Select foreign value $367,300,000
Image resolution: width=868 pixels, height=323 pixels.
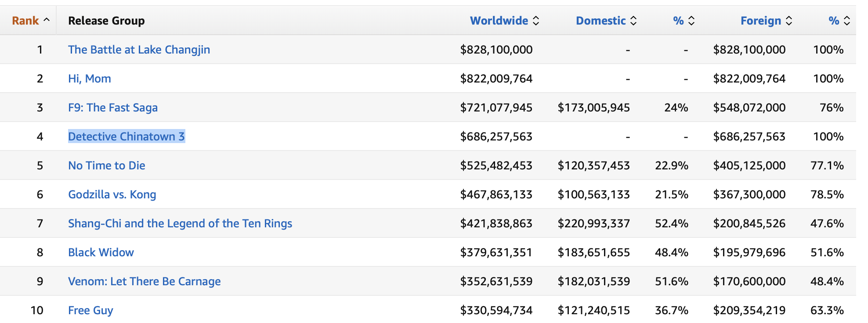pyautogui.click(x=749, y=194)
